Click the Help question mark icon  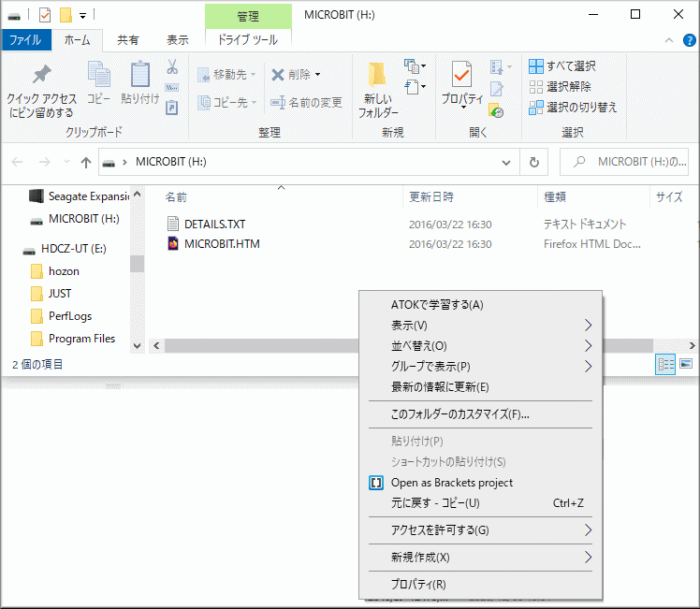(690, 40)
